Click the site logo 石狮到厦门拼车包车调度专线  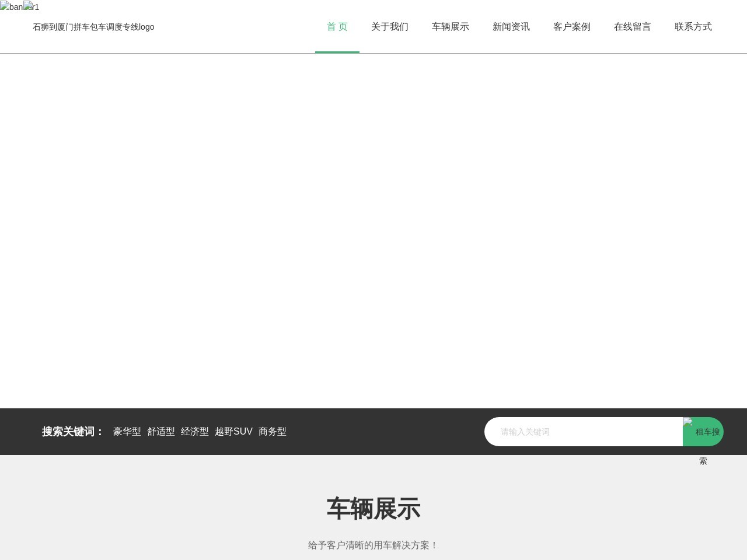[93, 27]
